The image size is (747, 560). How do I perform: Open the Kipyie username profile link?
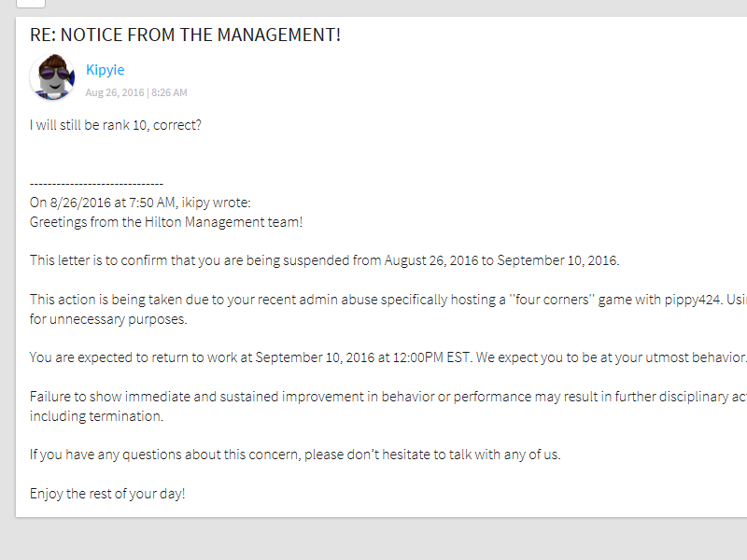[105, 70]
